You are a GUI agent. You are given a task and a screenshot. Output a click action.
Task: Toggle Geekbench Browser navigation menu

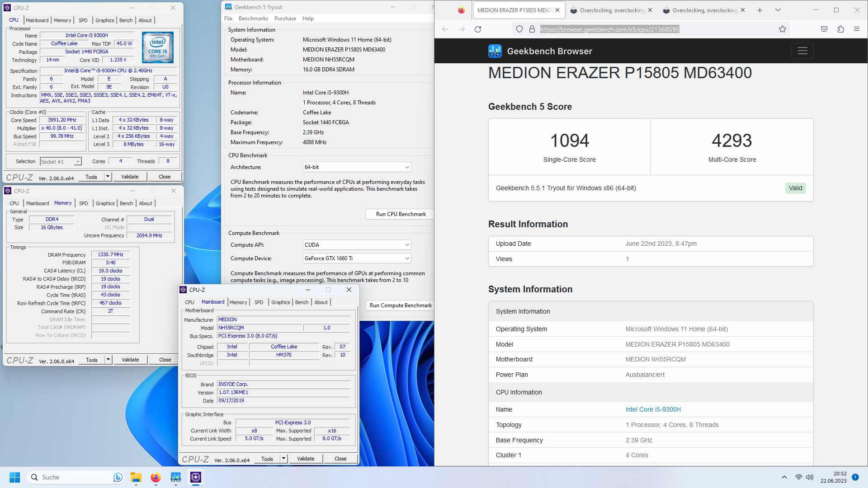click(x=802, y=51)
